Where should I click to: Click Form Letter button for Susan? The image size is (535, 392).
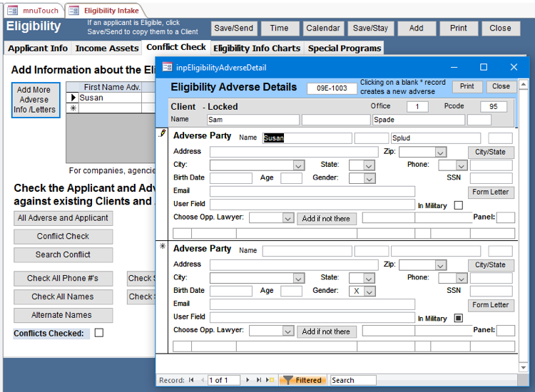tap(490, 192)
